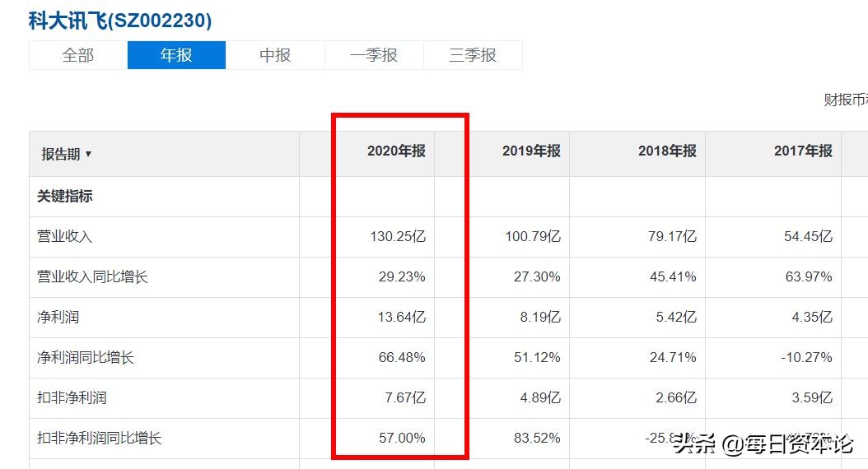Select the 63.97% growth cell
868x469 pixels.
809,277
